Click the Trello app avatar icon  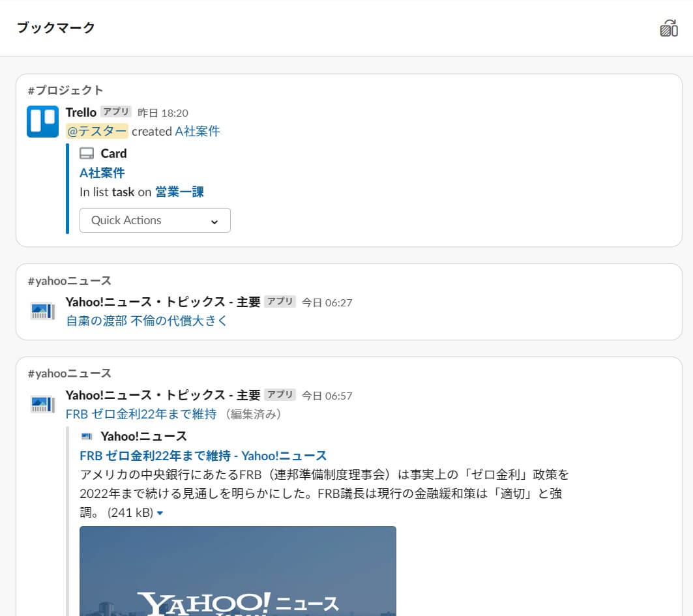click(43, 121)
